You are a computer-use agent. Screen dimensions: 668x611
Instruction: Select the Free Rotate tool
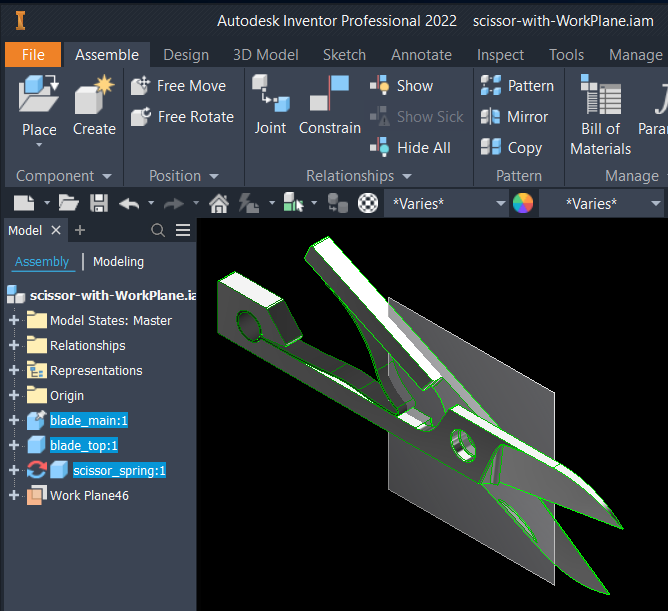(x=182, y=117)
